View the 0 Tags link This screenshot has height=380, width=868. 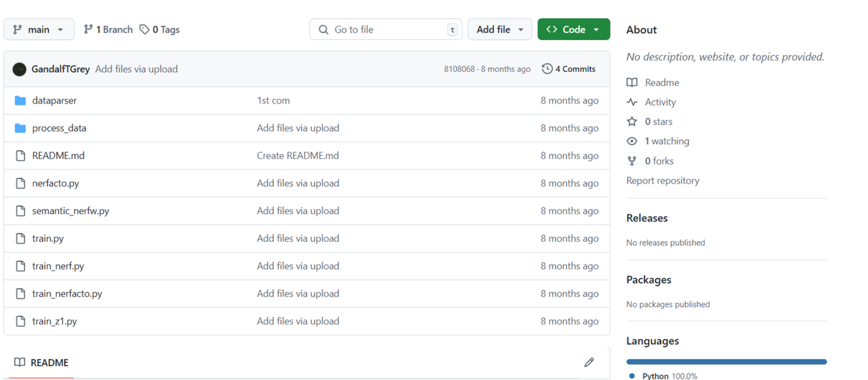[160, 30]
